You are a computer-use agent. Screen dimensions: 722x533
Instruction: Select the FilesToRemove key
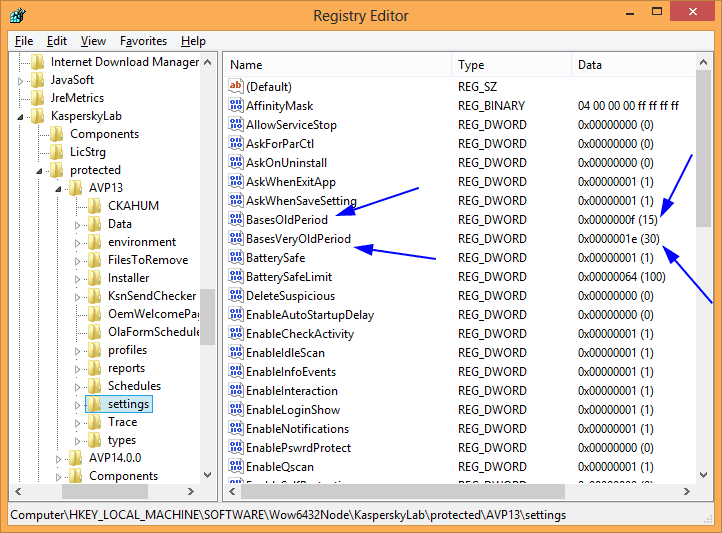pyautogui.click(x=148, y=260)
